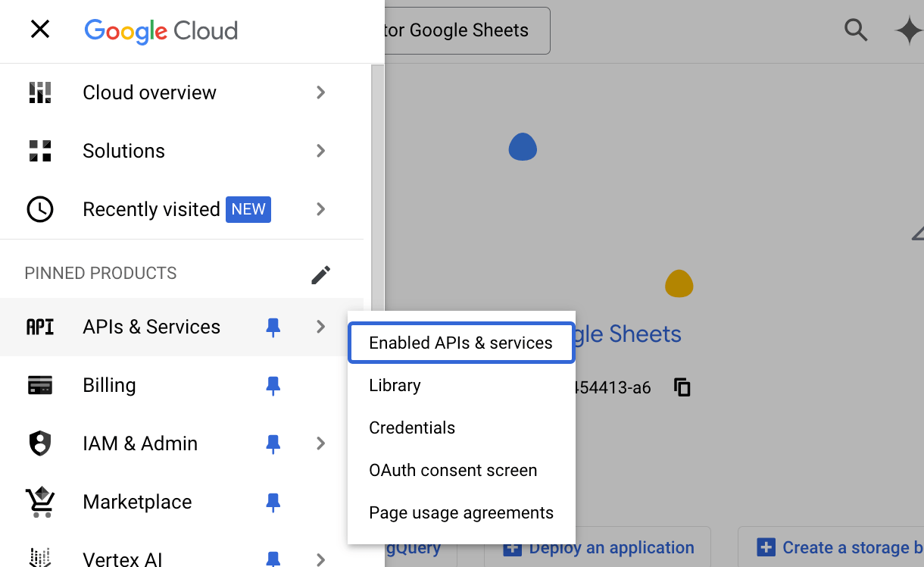Select Enabled APIs & services submenu item
Viewport: 924px width, 567px height.
[461, 343]
